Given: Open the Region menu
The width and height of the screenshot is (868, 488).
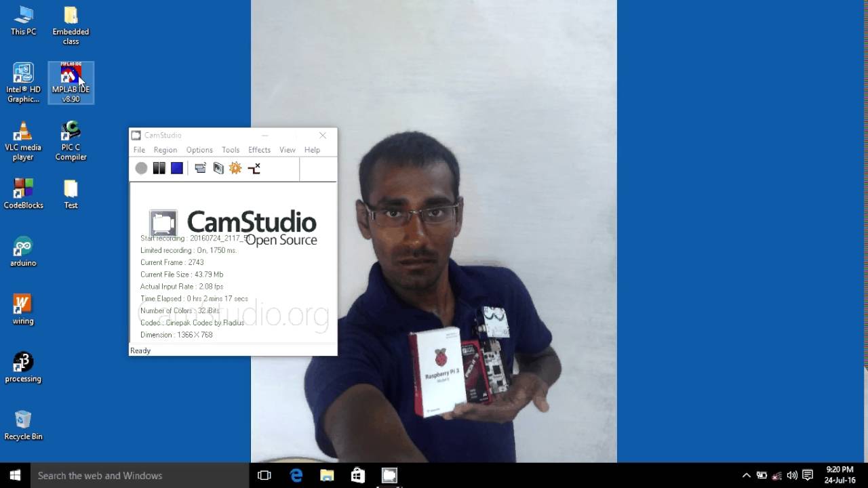Looking at the screenshot, I should (165, 150).
